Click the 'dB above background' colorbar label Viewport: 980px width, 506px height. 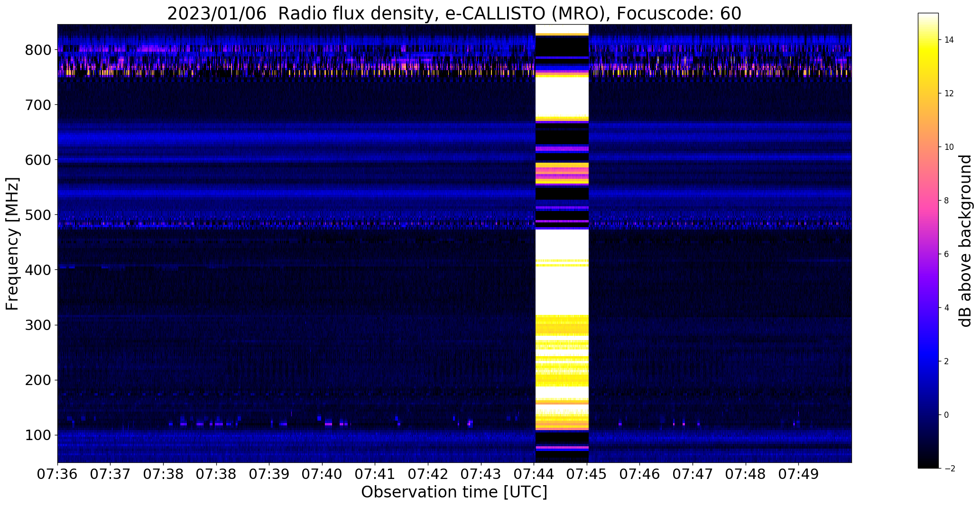(965, 240)
